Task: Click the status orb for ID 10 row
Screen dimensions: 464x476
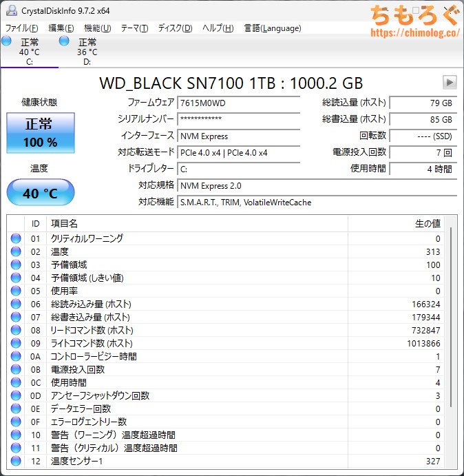Action: [16, 435]
